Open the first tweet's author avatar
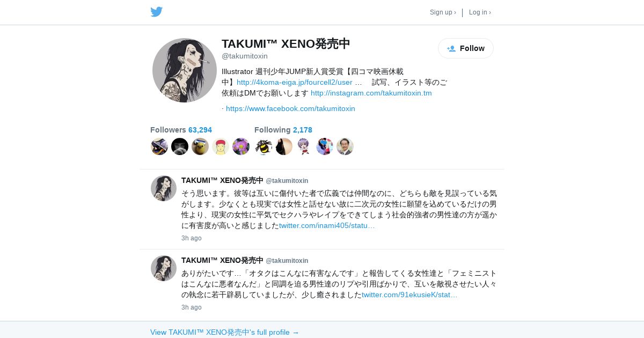The width and height of the screenshot is (644, 338). pos(164,188)
